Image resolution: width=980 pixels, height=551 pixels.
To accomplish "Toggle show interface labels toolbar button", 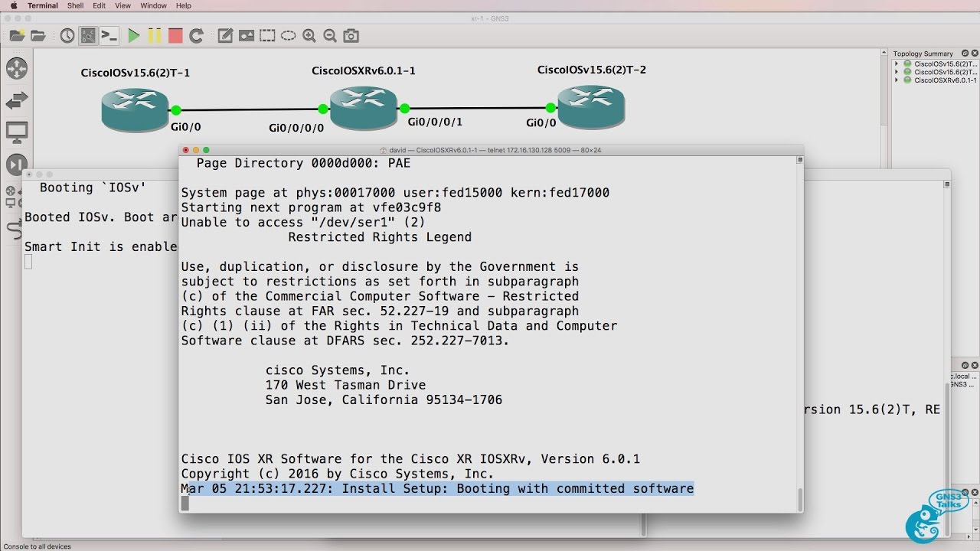I will 88,35.
